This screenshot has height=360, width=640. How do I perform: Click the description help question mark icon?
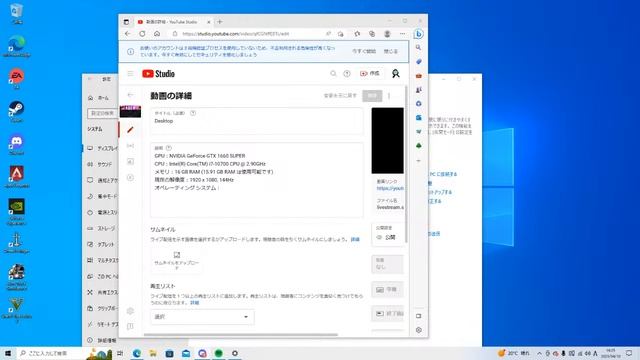tap(169, 148)
